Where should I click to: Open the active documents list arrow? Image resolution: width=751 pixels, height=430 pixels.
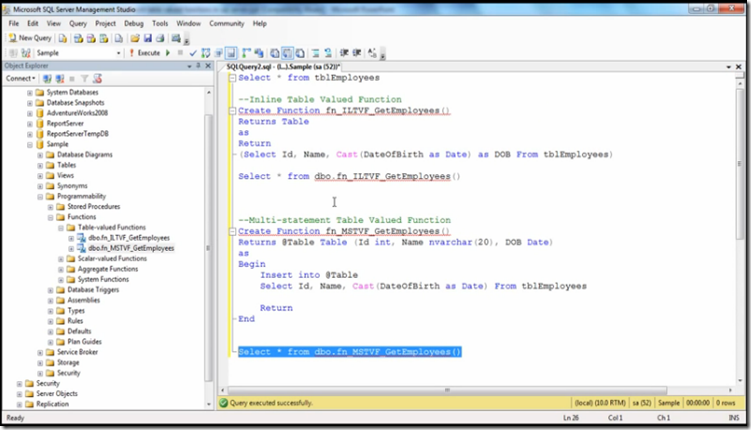pos(728,67)
